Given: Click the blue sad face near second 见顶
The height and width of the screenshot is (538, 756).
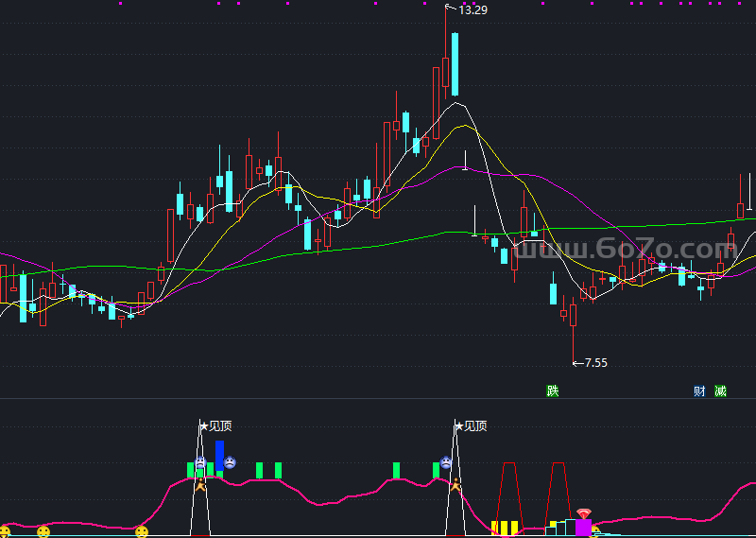Looking at the screenshot, I should point(445,463).
